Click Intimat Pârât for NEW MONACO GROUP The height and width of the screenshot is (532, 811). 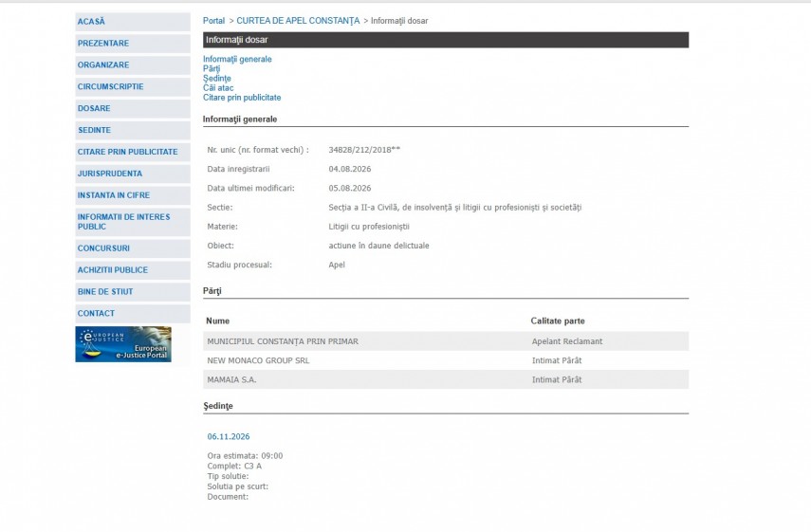tap(557, 360)
